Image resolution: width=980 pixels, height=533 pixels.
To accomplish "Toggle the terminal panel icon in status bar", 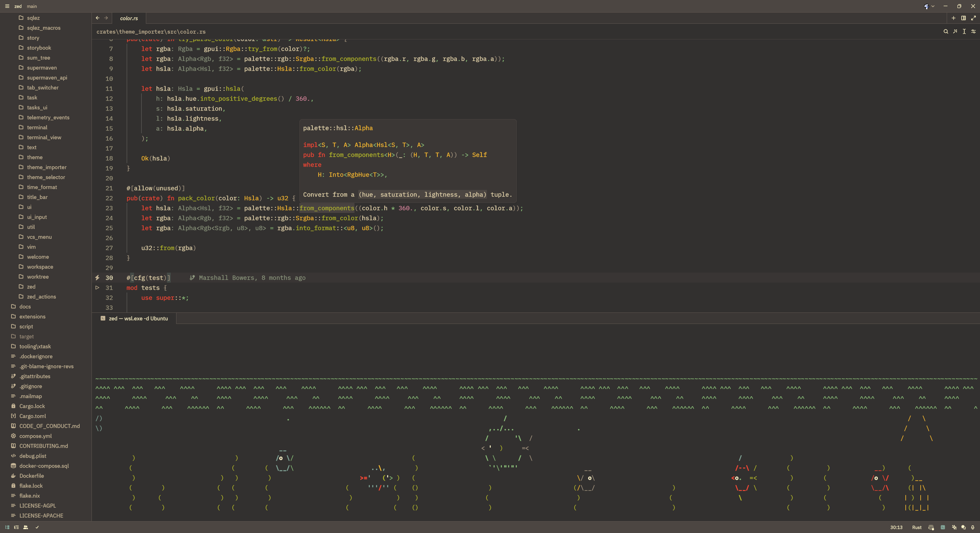I will click(943, 527).
